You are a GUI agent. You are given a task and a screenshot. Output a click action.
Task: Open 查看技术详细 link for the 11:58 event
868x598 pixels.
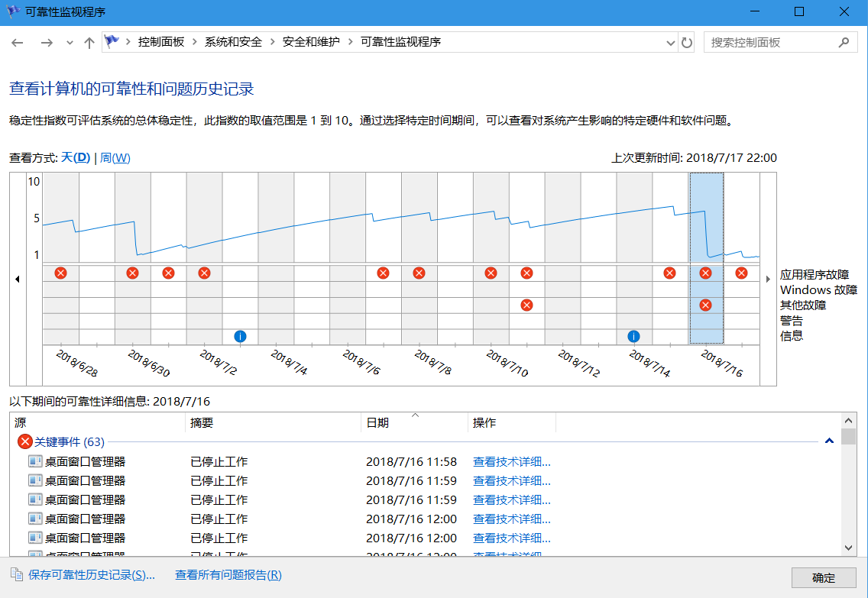pyautogui.click(x=511, y=462)
